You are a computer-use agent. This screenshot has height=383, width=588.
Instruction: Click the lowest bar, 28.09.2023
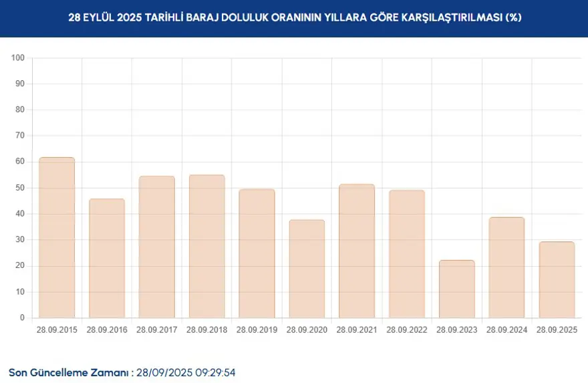[457, 289]
